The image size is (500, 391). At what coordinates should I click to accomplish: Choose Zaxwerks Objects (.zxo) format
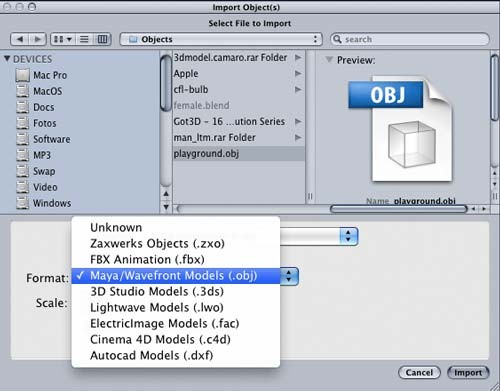176,243
